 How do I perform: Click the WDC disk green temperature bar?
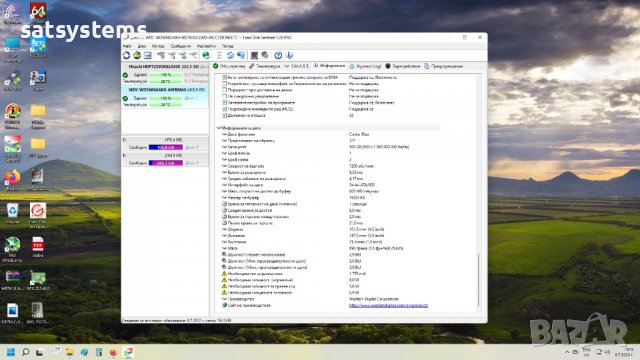coord(166,105)
